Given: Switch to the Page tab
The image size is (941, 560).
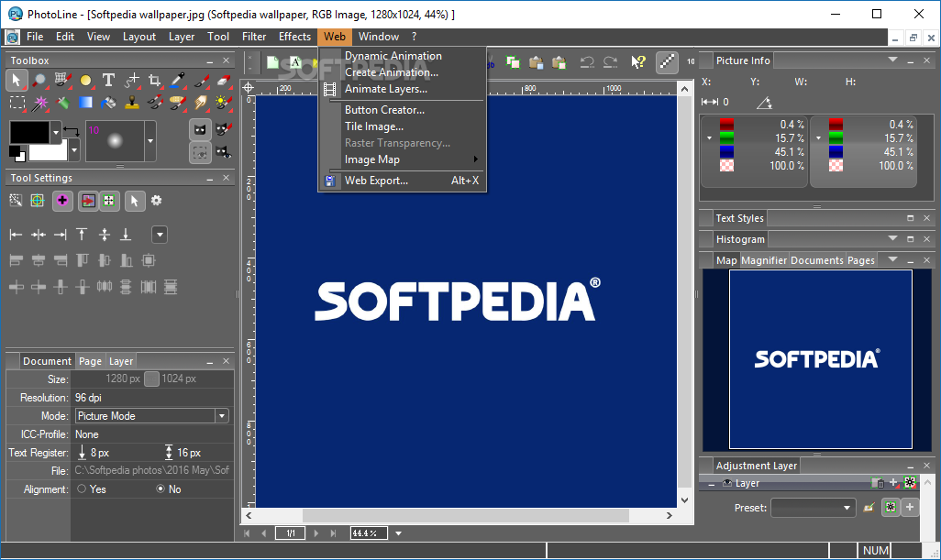Looking at the screenshot, I should [90, 361].
